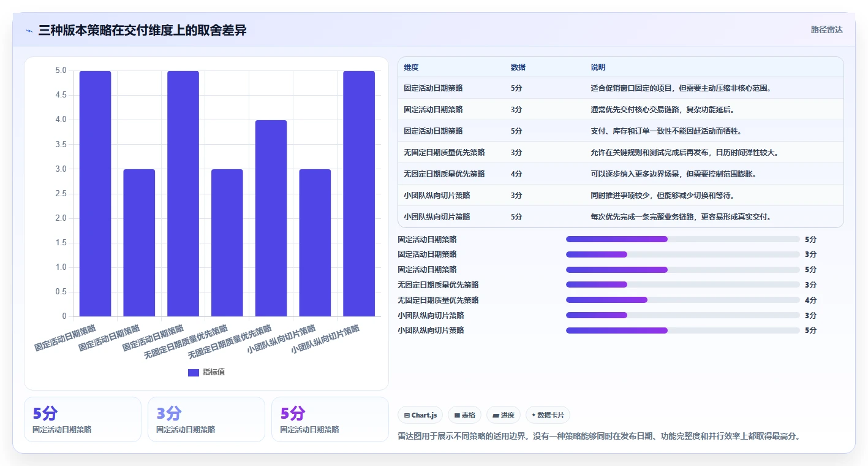Click the 小团队纵向切片策略 bar at value 5
Image resolution: width=868 pixels, height=466 pixels.
(359, 194)
